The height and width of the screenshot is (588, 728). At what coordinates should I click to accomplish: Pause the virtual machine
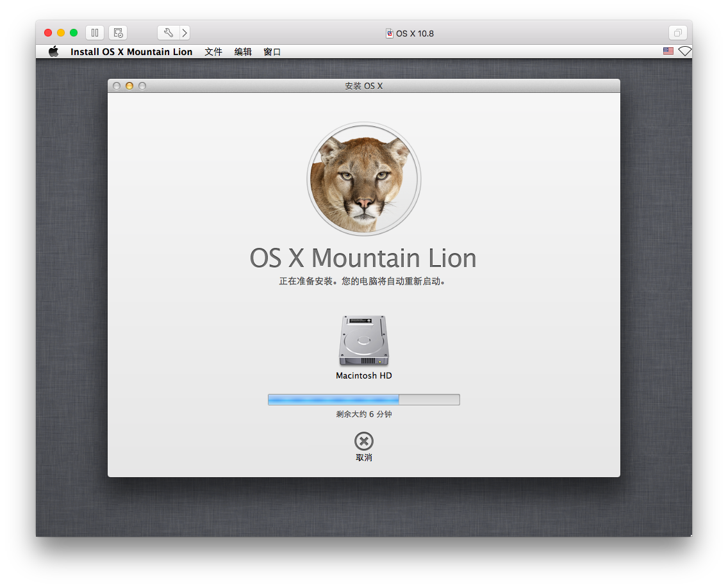94,32
